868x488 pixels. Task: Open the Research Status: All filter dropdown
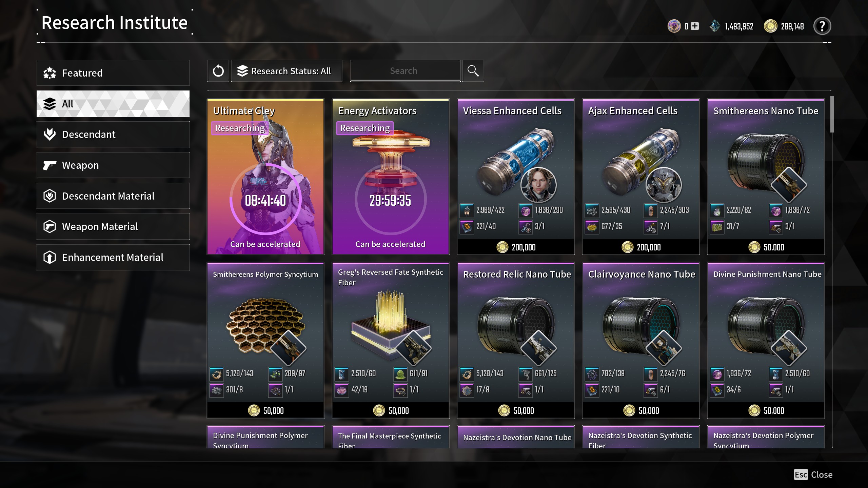coord(287,71)
